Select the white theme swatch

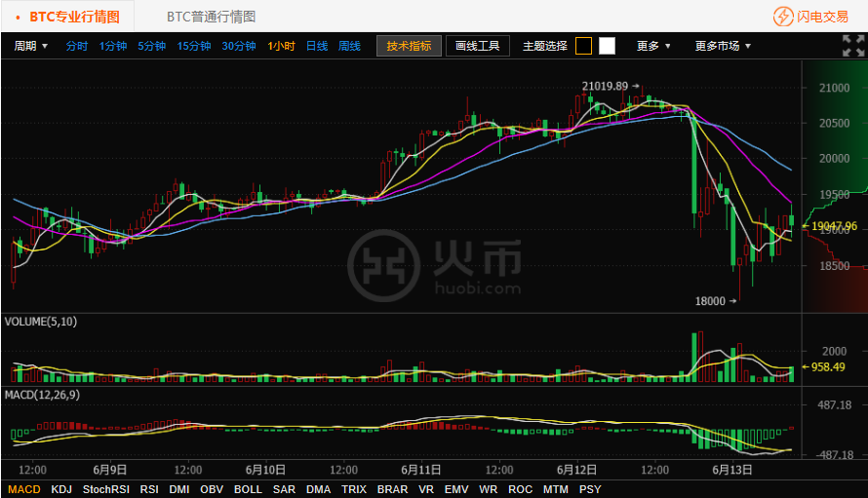click(x=607, y=46)
